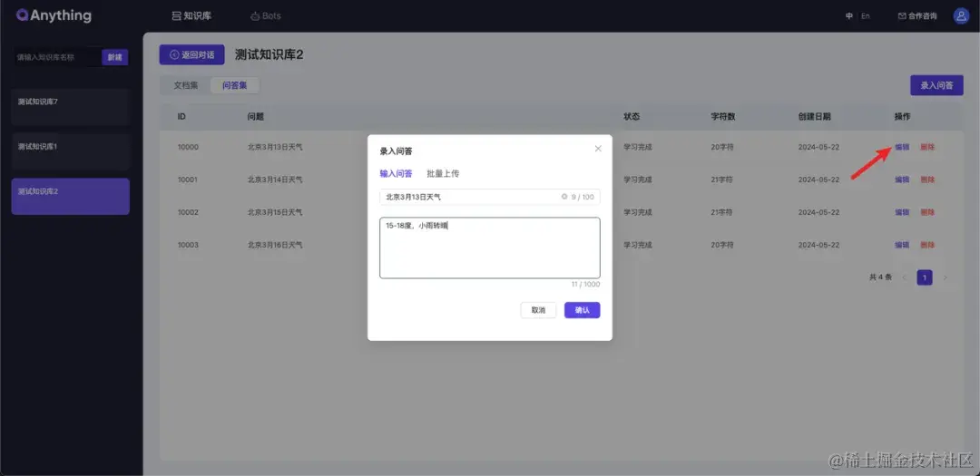Viewport: 980px width, 476px height.
Task: Click the 创建日期 column header
Action: click(x=814, y=117)
